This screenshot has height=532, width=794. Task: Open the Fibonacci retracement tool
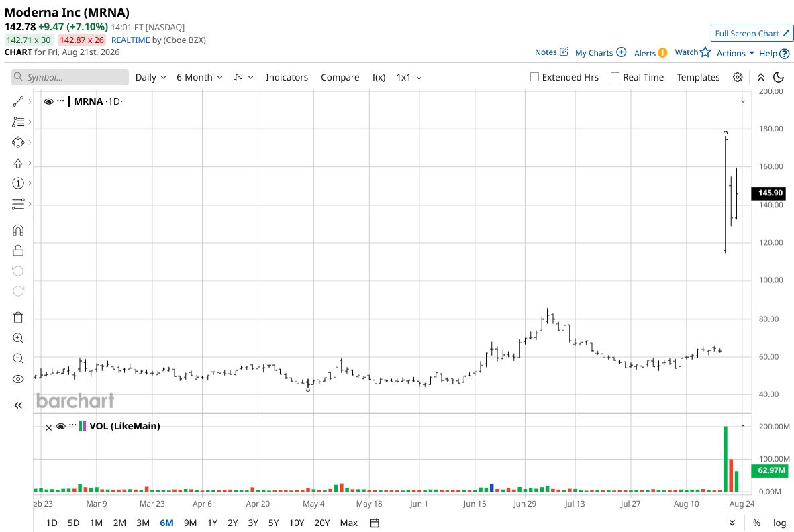pyautogui.click(x=17, y=122)
